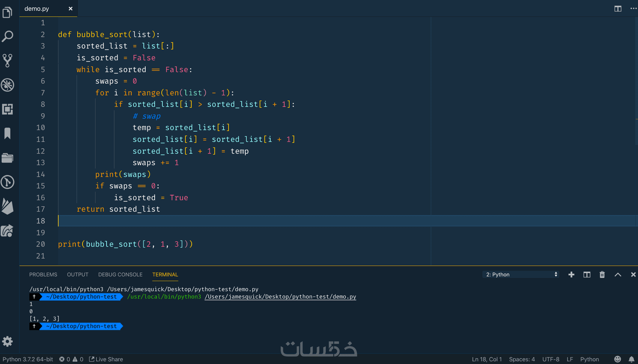
Task: Kill the active terminal with trash icon
Action: [602, 274]
